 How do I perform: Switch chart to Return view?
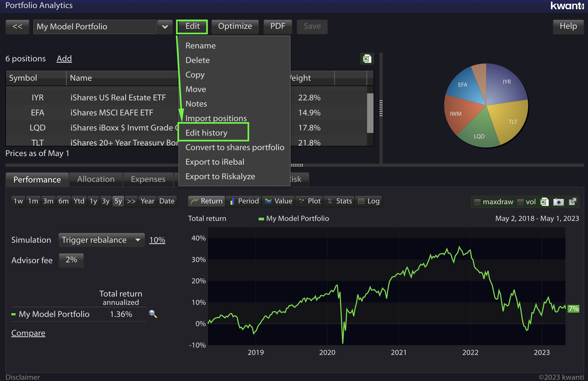click(x=207, y=201)
